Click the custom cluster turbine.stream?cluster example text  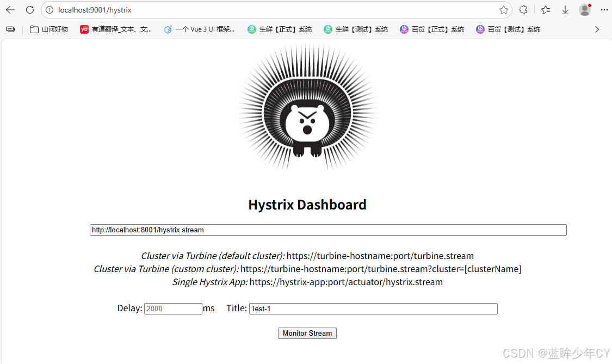coord(381,269)
